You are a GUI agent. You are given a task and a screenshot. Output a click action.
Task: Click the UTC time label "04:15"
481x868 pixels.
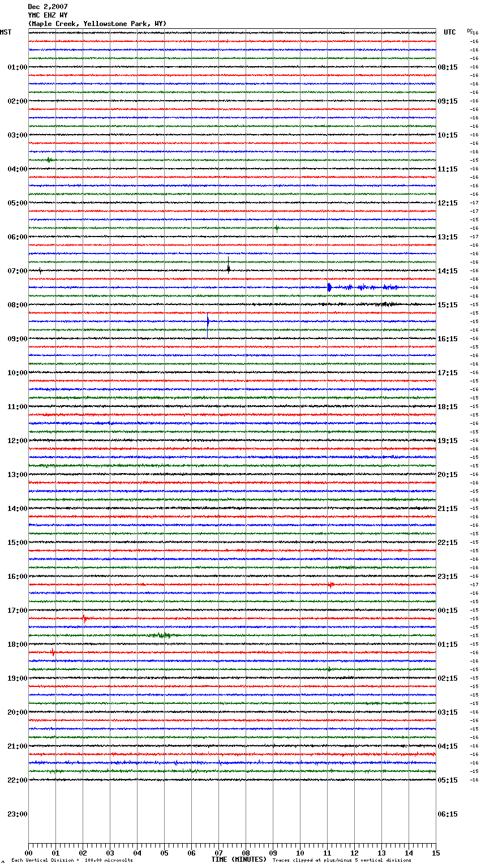point(448,746)
